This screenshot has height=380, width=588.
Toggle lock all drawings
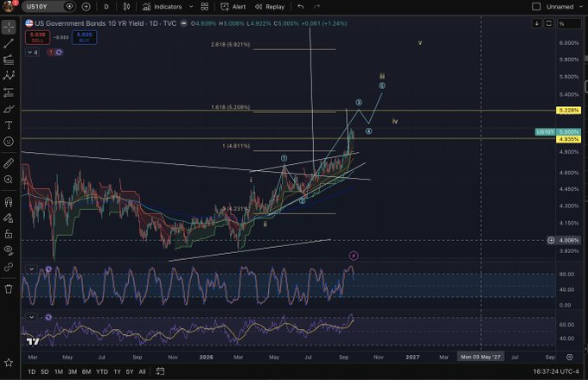click(9, 234)
